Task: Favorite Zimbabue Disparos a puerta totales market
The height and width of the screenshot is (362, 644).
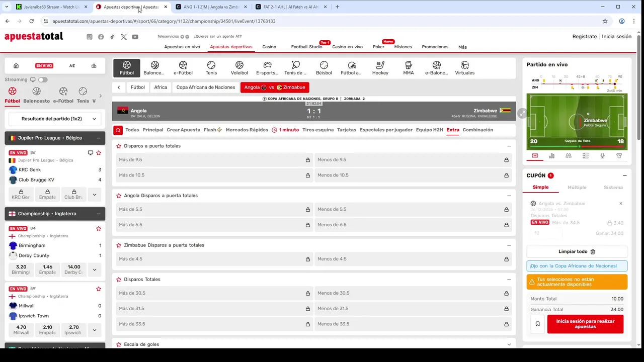Action: pos(119,245)
